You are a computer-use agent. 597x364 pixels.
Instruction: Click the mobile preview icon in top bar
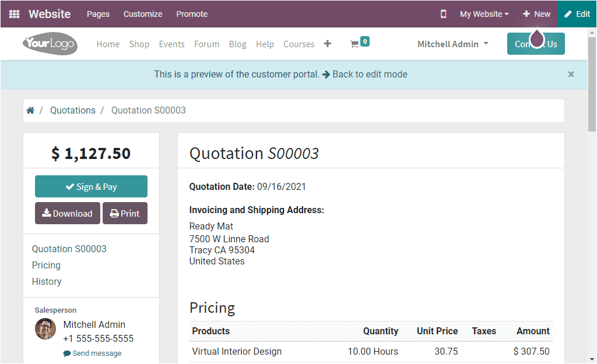point(443,13)
